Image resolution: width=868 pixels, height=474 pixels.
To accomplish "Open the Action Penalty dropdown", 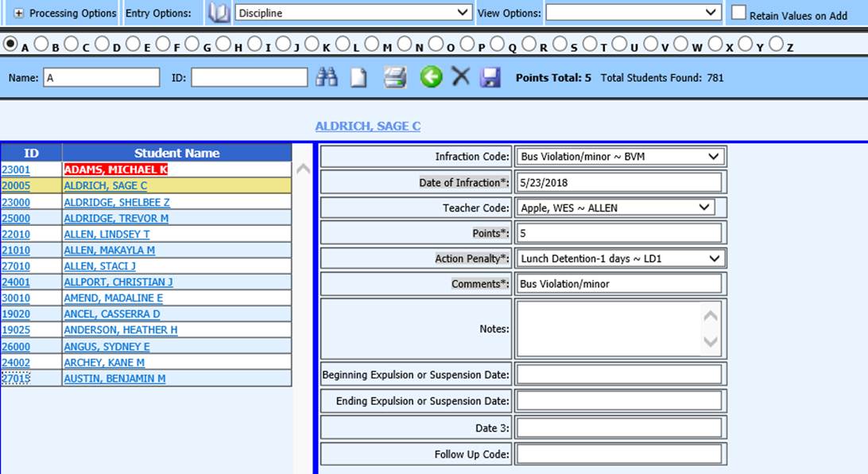I will point(620,258).
